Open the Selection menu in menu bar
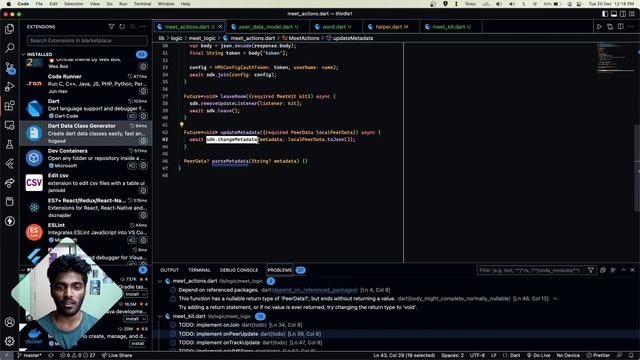This screenshot has width=640, height=360. click(73, 4)
